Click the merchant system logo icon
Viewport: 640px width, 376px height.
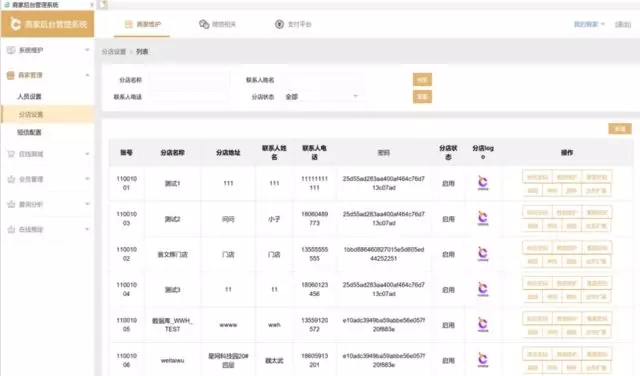[15, 24]
